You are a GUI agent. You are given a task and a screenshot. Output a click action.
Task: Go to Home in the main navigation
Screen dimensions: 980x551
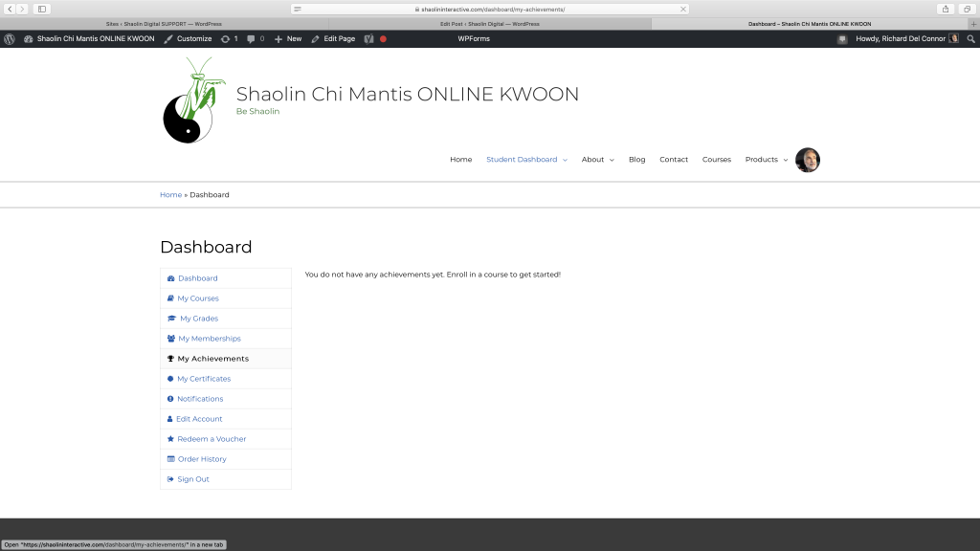coord(460,160)
